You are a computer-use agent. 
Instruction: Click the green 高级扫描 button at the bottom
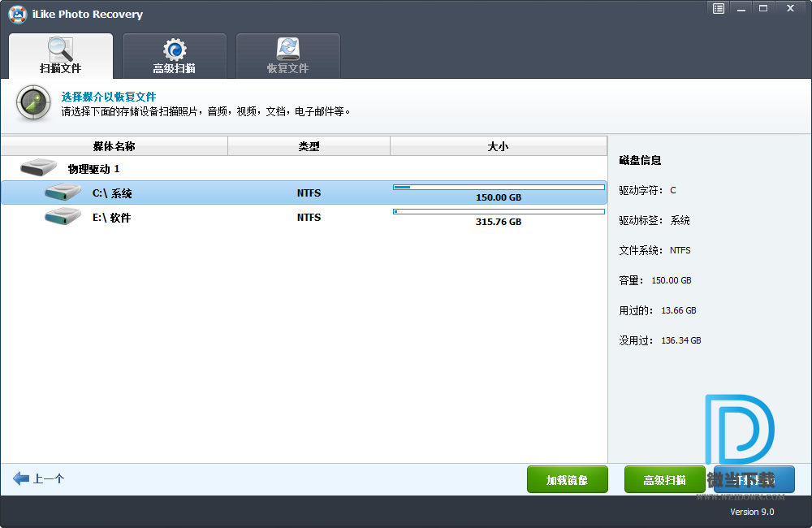(665, 480)
